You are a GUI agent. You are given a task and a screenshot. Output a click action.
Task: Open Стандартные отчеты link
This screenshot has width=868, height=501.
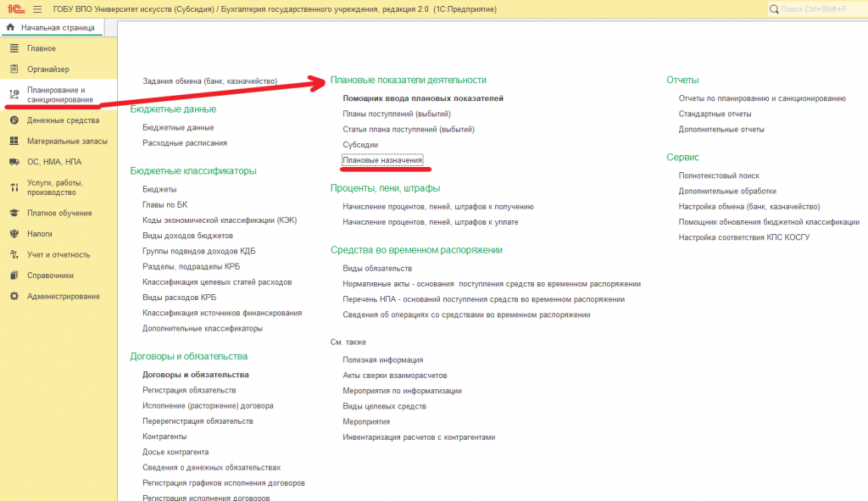[x=715, y=114]
